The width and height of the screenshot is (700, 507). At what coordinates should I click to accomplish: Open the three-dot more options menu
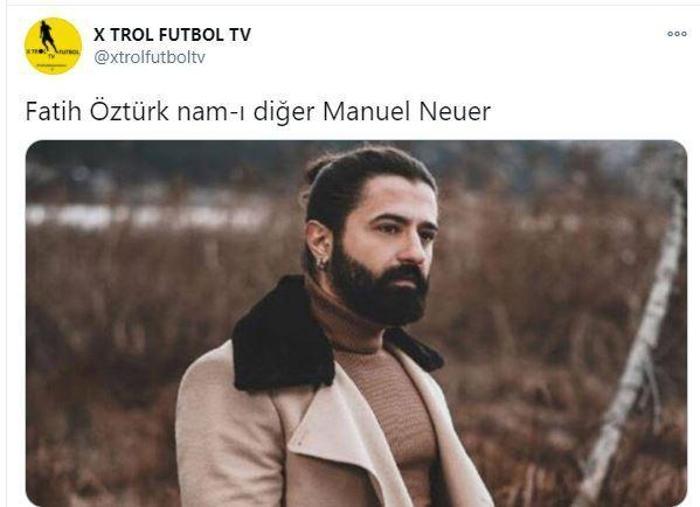click(x=677, y=34)
